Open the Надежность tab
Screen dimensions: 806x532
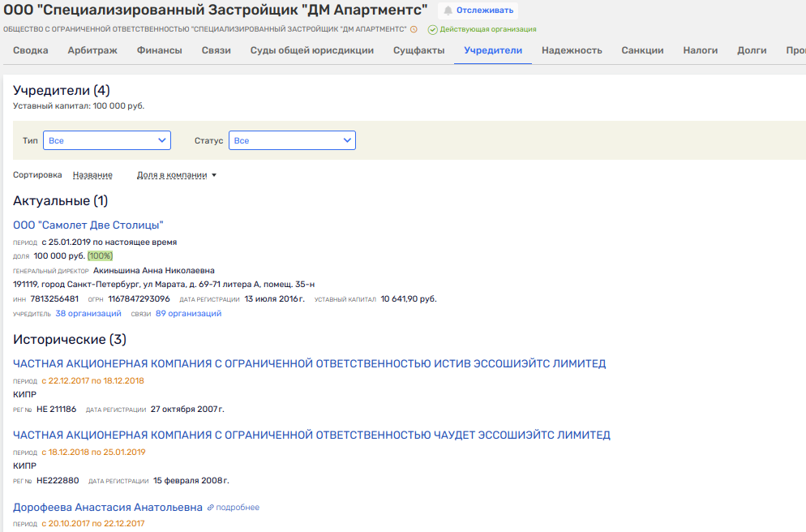(572, 50)
